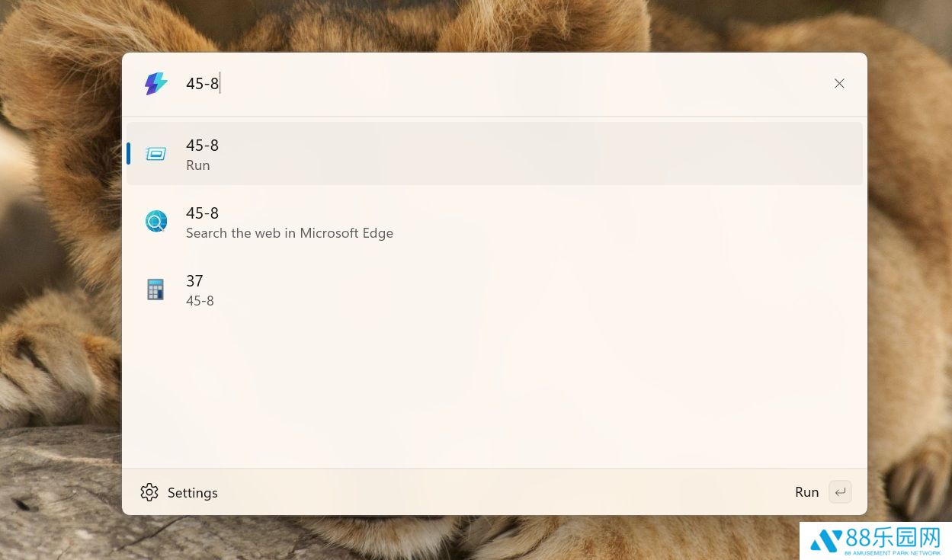Click the Run button in the footer

coord(806,492)
